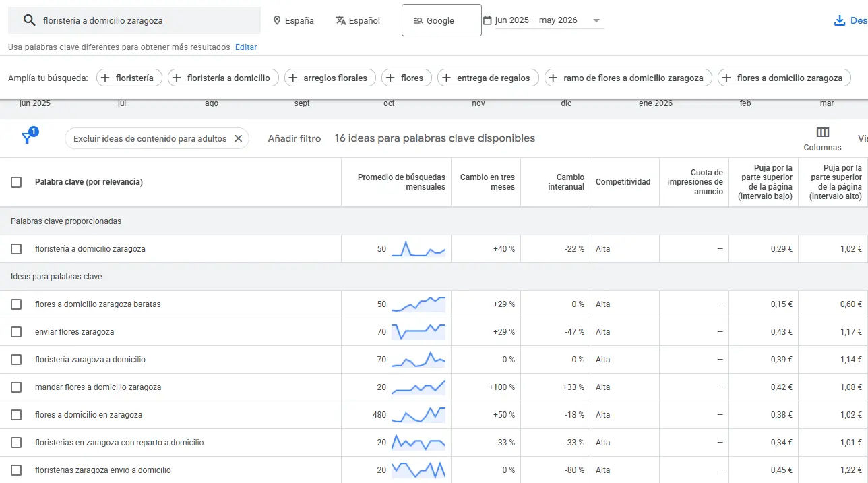Screen dimensions: 868x483
Task: Click the Editar link
Action: coord(246,47)
